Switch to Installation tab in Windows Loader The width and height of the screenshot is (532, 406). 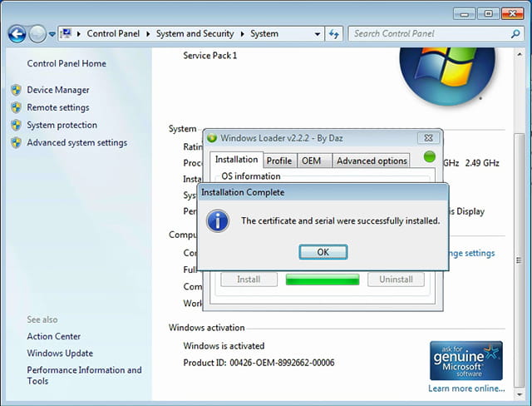[236, 160]
